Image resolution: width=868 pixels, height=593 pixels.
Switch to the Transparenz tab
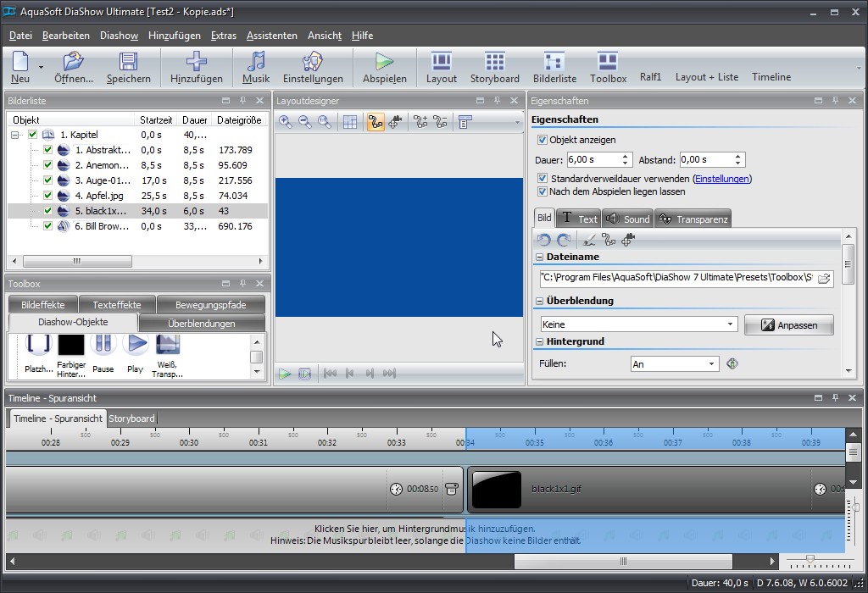693,219
